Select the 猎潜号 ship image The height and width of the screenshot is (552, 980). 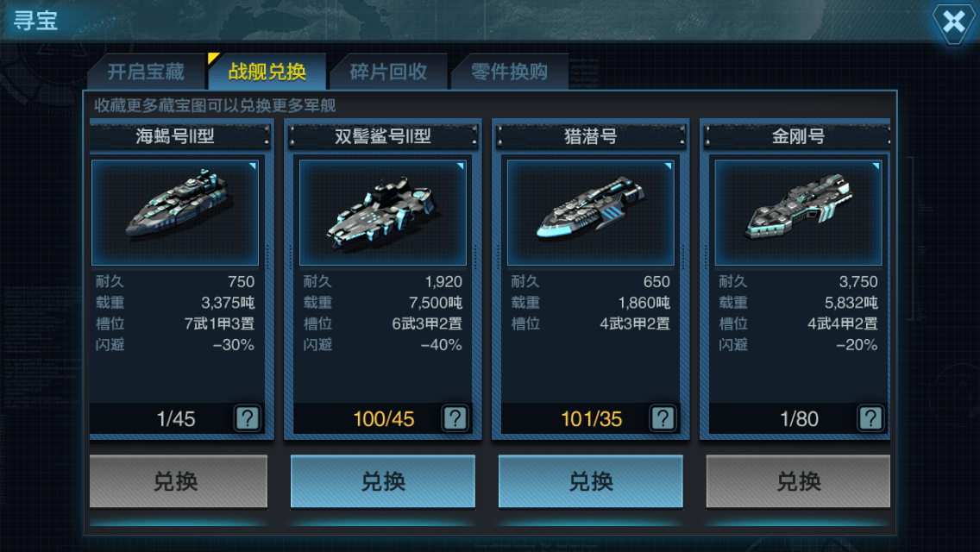pyautogui.click(x=591, y=212)
